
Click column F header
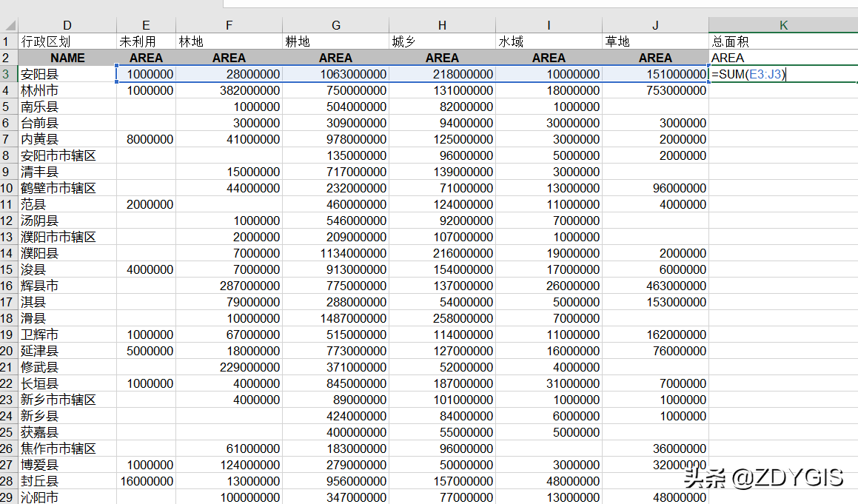(x=229, y=25)
